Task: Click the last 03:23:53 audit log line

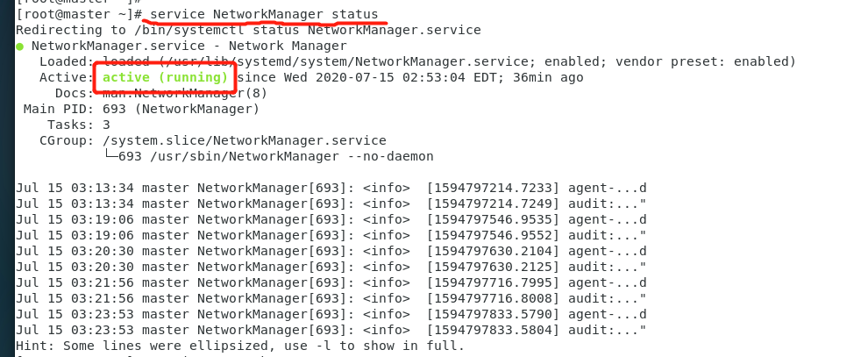Action: [331, 331]
